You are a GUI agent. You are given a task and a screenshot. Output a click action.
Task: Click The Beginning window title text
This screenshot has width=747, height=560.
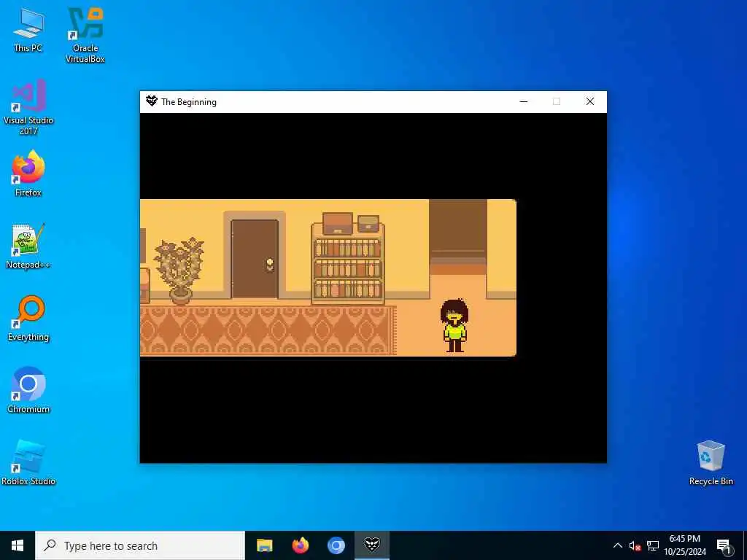[x=189, y=102]
